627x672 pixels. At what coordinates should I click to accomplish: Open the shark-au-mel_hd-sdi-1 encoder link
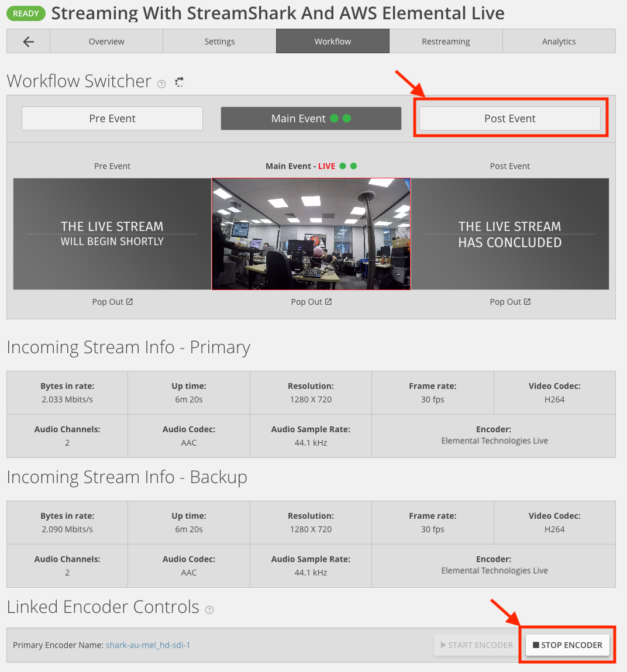(148, 645)
